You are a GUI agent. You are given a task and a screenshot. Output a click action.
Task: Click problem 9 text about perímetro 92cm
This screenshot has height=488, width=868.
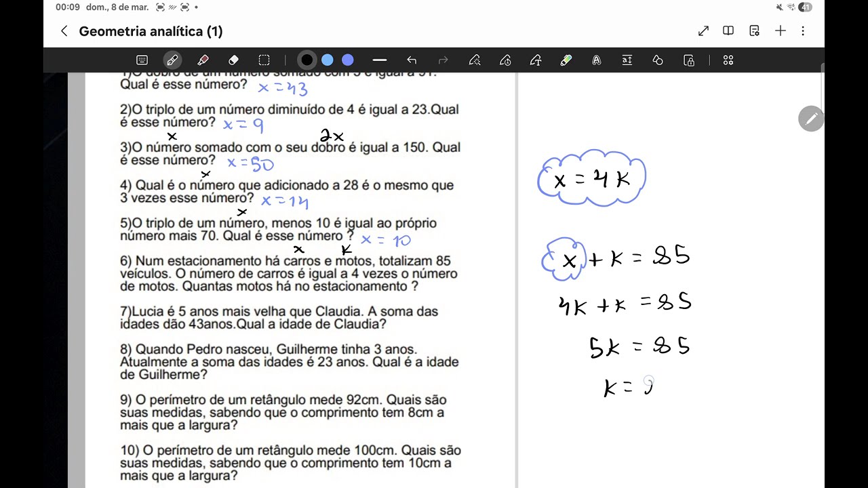[283, 413]
